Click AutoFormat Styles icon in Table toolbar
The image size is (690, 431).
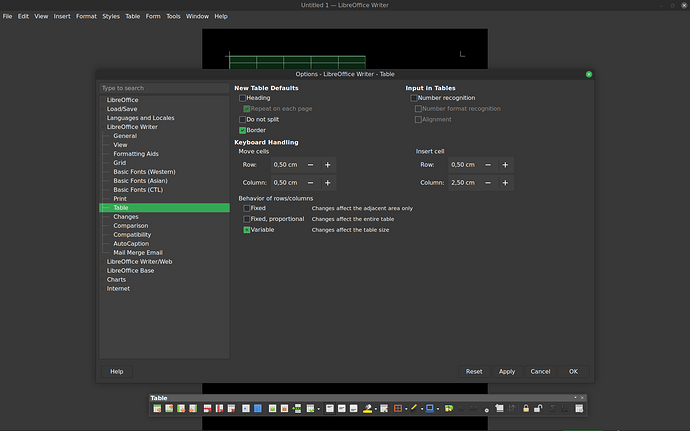point(384,409)
